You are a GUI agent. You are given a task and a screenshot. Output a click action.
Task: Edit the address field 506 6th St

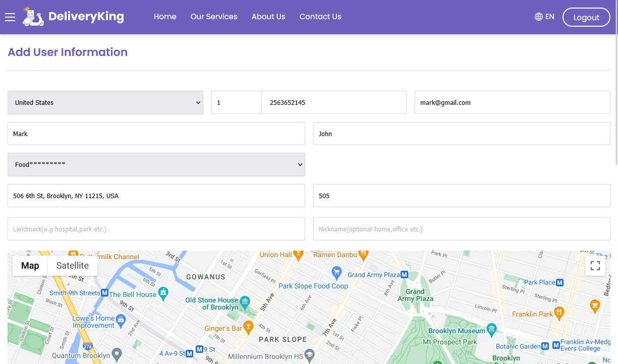point(156,196)
